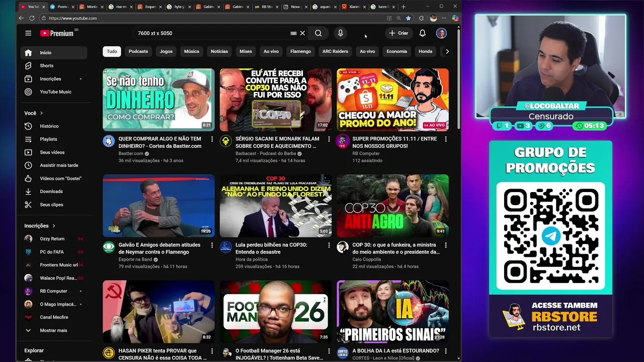Open the Ozzy Return subscription channel
644x362 pixels.
tap(54, 239)
